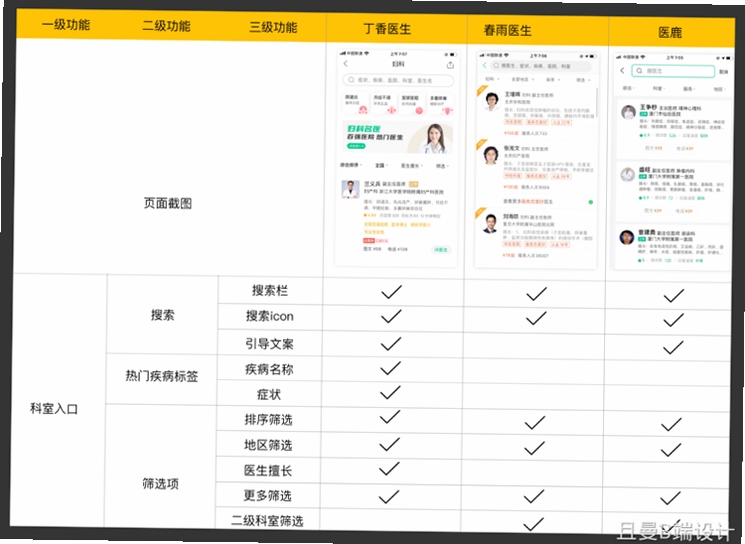Click search field in 丁香医生 screenshot

pyautogui.click(x=398, y=80)
